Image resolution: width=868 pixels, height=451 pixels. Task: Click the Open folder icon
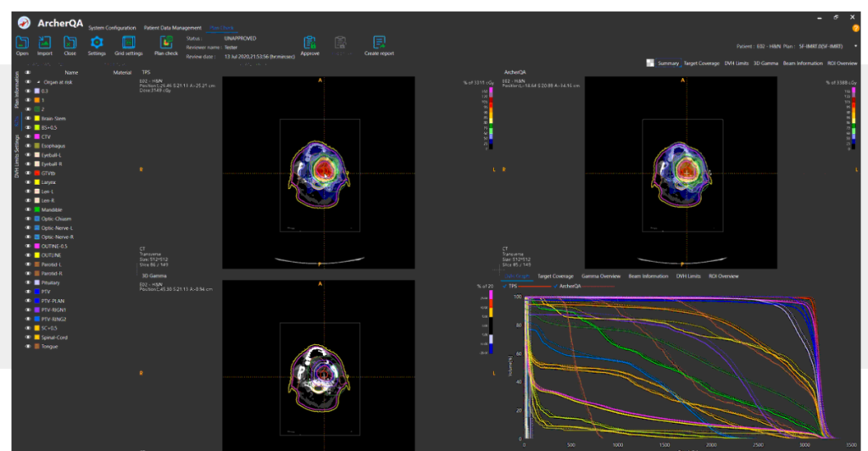pos(22,42)
